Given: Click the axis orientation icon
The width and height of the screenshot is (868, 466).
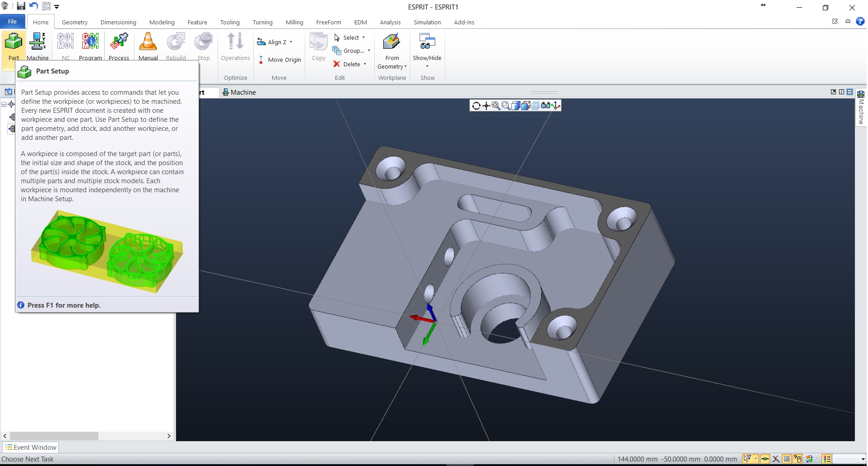Looking at the screenshot, I should 556,106.
